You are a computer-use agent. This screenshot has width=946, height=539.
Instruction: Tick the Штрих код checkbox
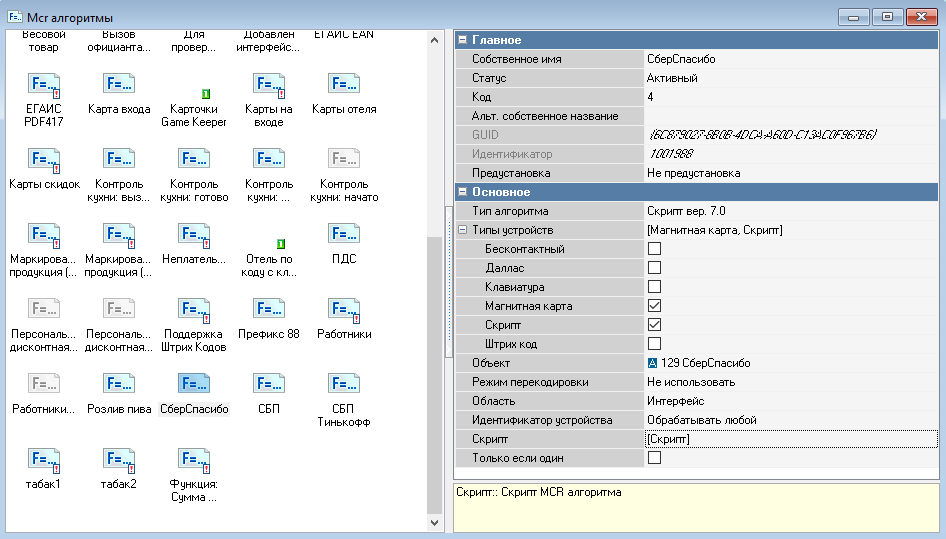[654, 344]
